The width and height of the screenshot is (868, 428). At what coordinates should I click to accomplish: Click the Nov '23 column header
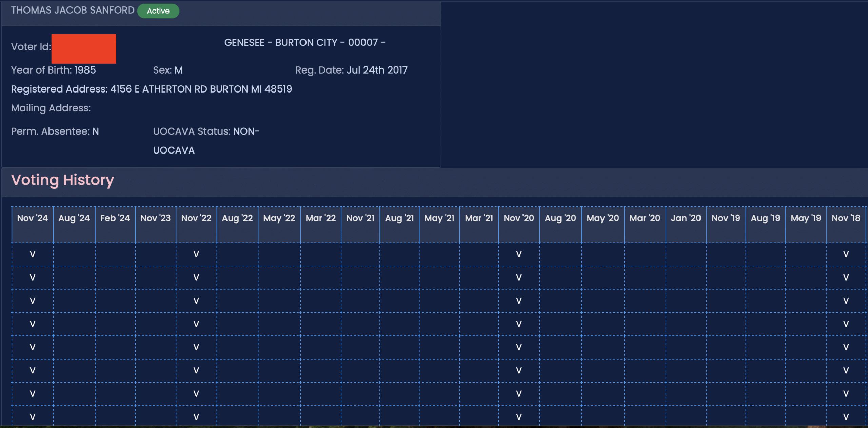click(156, 225)
